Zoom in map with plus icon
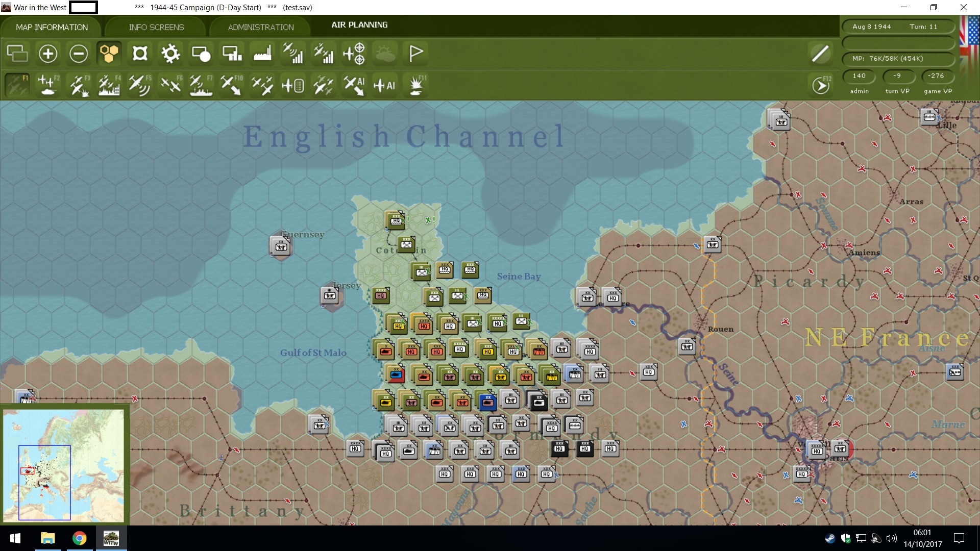This screenshot has width=980, height=551. (48, 54)
